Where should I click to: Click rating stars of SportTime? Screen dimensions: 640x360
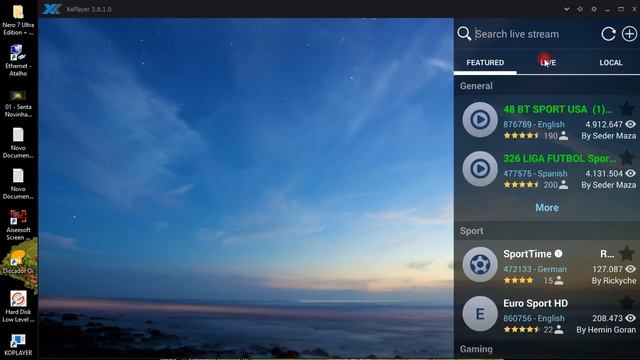tap(518, 280)
